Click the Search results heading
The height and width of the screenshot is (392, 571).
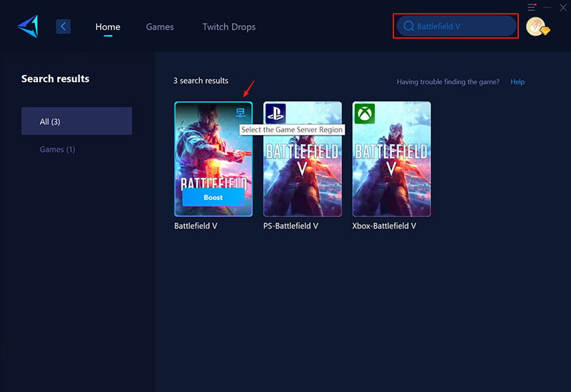56,79
